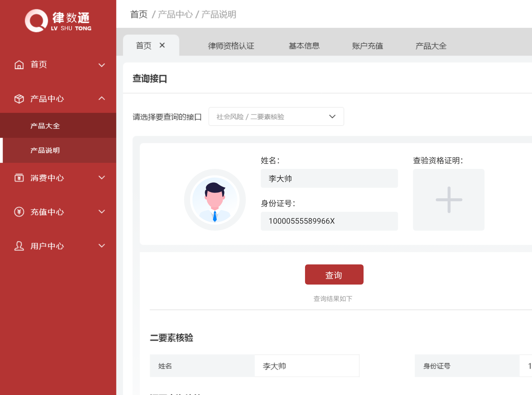The width and height of the screenshot is (532, 395).
Task: Open the 社会风险 / 二要素核验 dropdown
Action: click(x=276, y=117)
